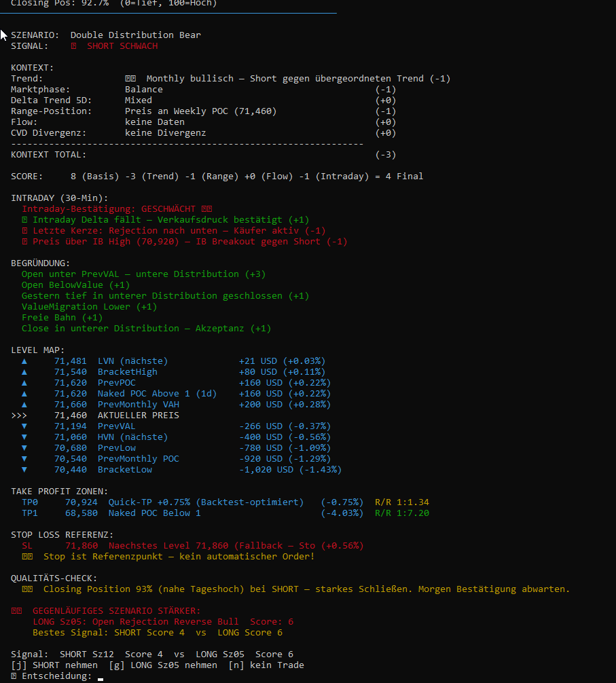Click the 'Naked POC Below 1' label
The width and height of the screenshot is (616, 683).
point(155,513)
